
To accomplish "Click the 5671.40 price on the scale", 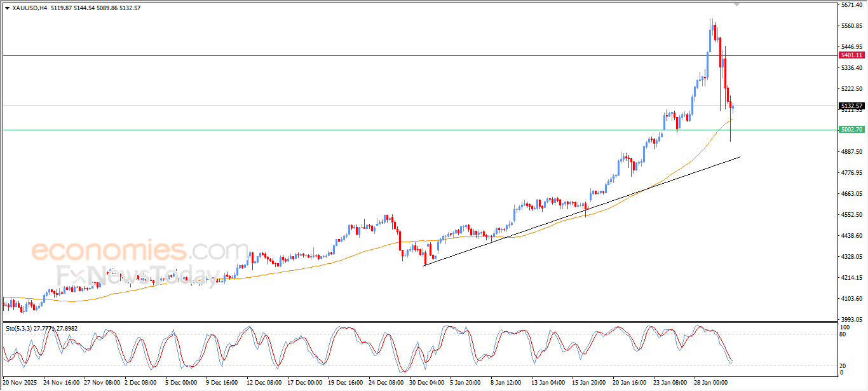I will coord(851,5).
